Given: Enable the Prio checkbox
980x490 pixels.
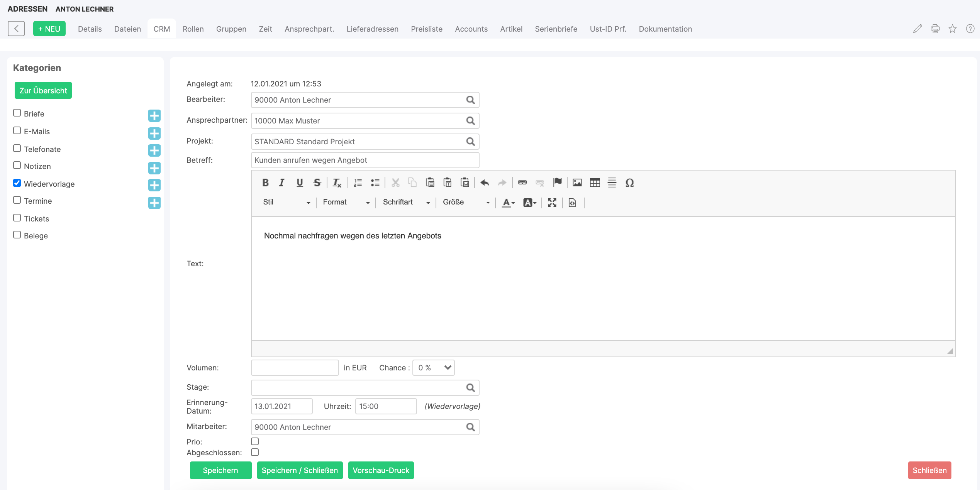Looking at the screenshot, I should click(255, 441).
